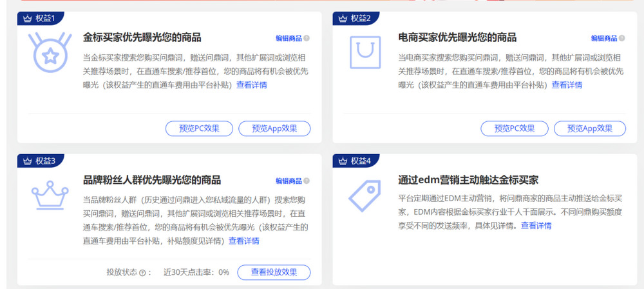The image size is (644, 289).
Task: Click the question mark icon next to 投放状态
Action: 142,272
